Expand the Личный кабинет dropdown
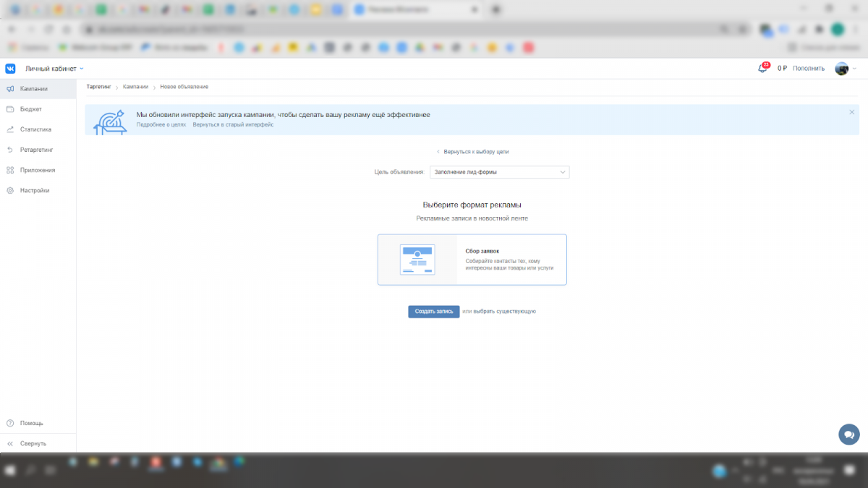Viewport: 868px width, 488px height. point(54,69)
